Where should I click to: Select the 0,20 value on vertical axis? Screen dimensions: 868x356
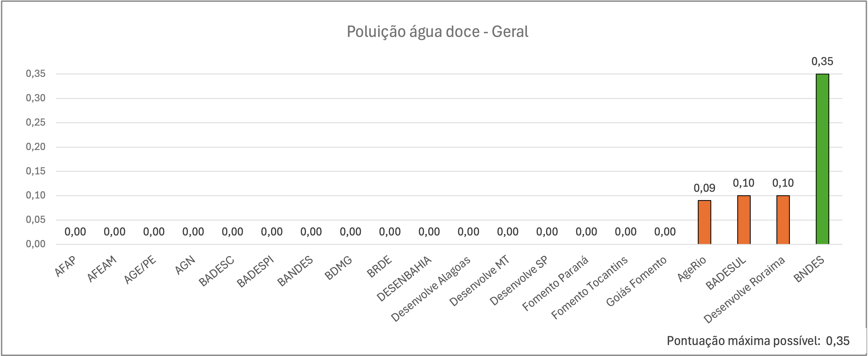point(36,147)
